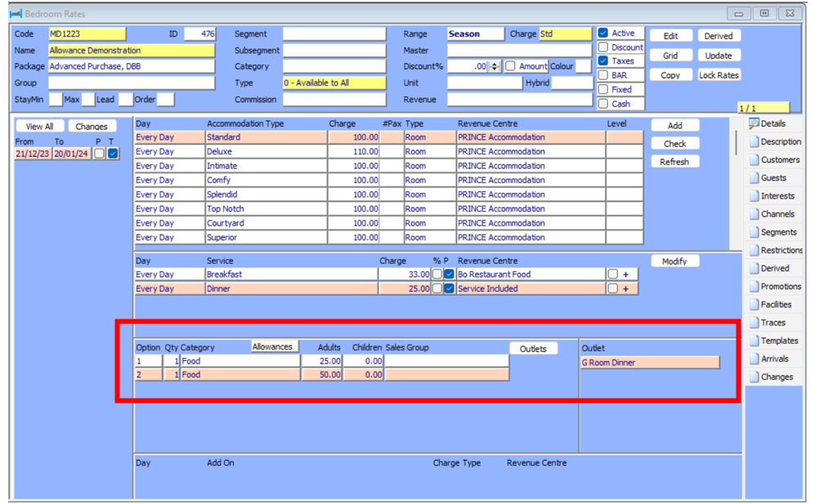Image resolution: width=815 pixels, height=504 pixels.
Task: Click the Copy button
Action: point(670,75)
